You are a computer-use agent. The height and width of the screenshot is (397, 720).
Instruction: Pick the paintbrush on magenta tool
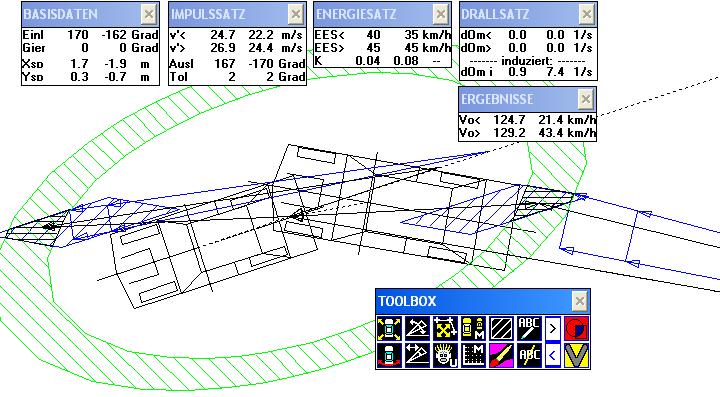pos(501,355)
